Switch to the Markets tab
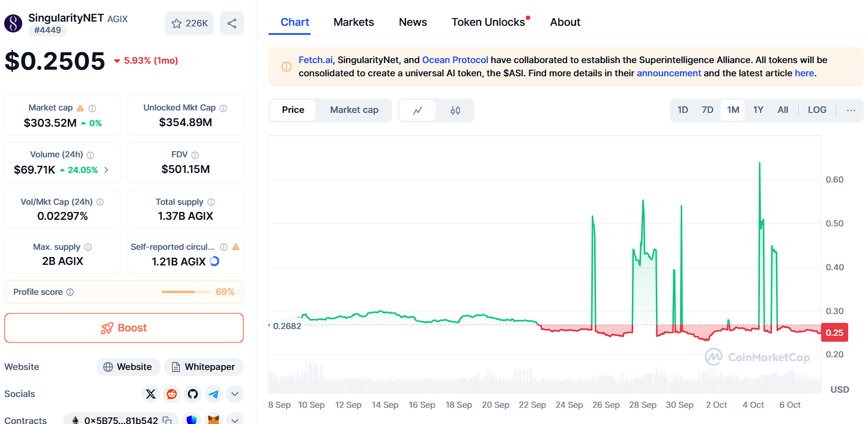Screen dimensions: 868x424 (x=354, y=22)
